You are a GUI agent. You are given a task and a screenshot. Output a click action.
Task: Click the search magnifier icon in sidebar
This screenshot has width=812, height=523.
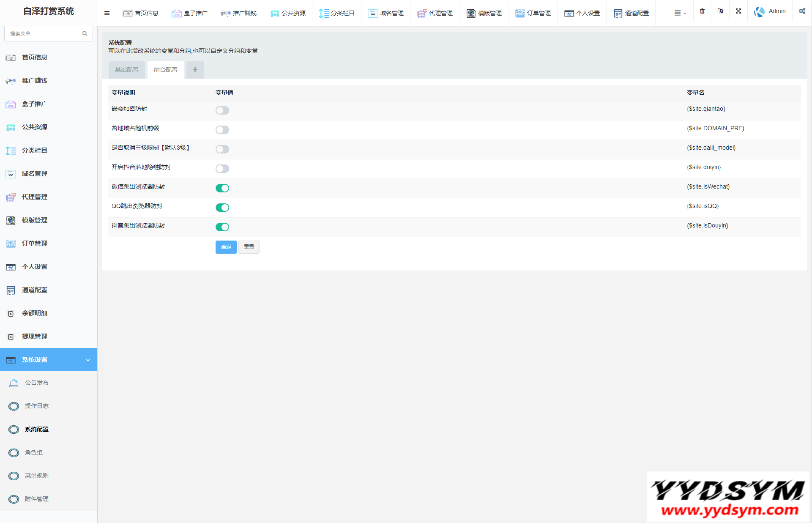point(85,33)
